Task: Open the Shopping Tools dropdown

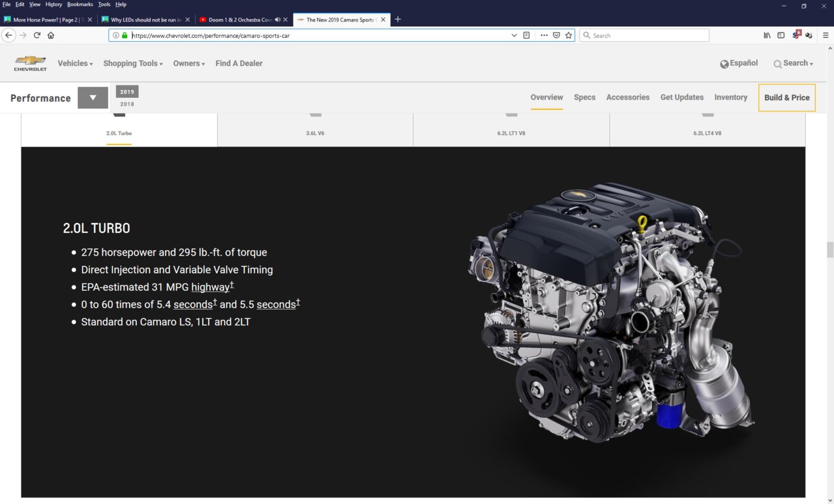Action: [x=133, y=63]
